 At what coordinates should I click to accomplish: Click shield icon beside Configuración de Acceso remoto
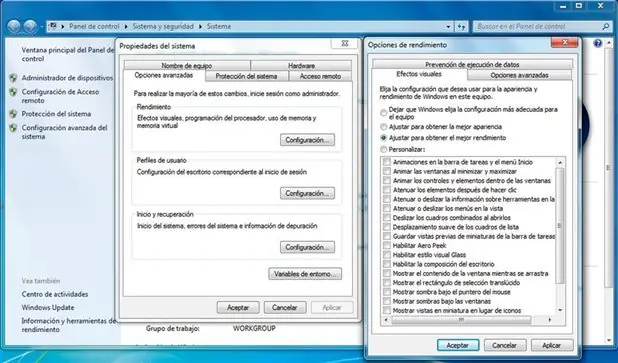[13, 92]
